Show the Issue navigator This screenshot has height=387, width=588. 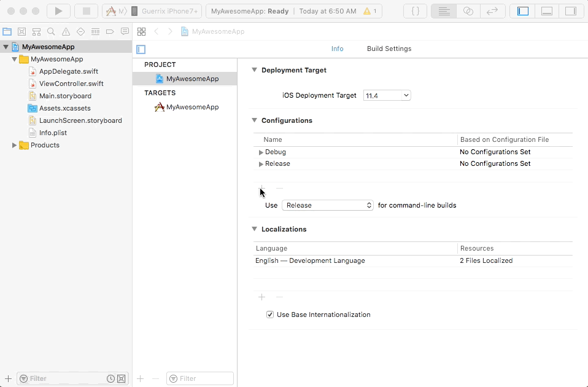(66, 31)
